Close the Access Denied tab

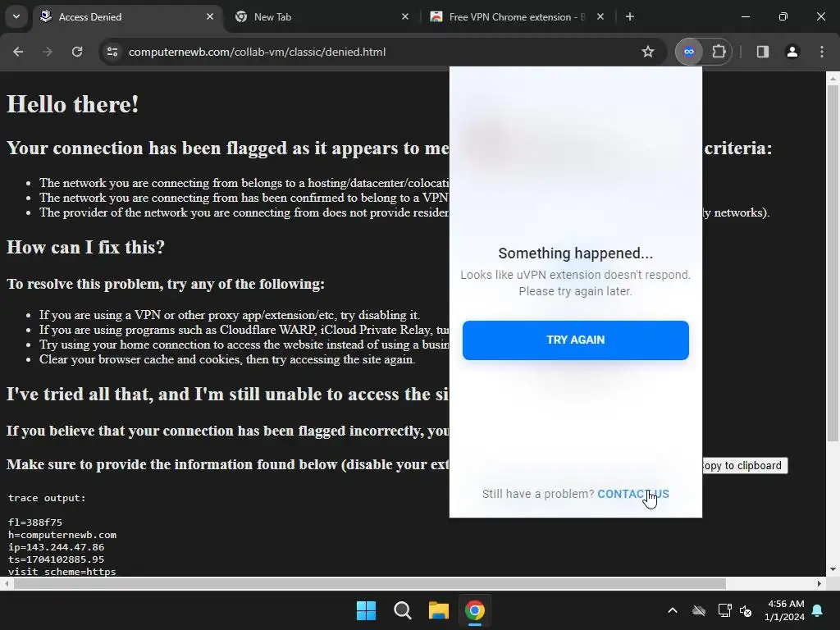(x=210, y=17)
